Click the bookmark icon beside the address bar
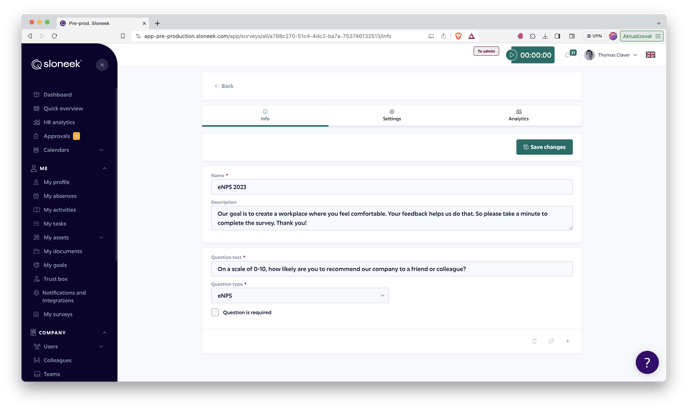Screen dimensions: 688x410 (123, 36)
